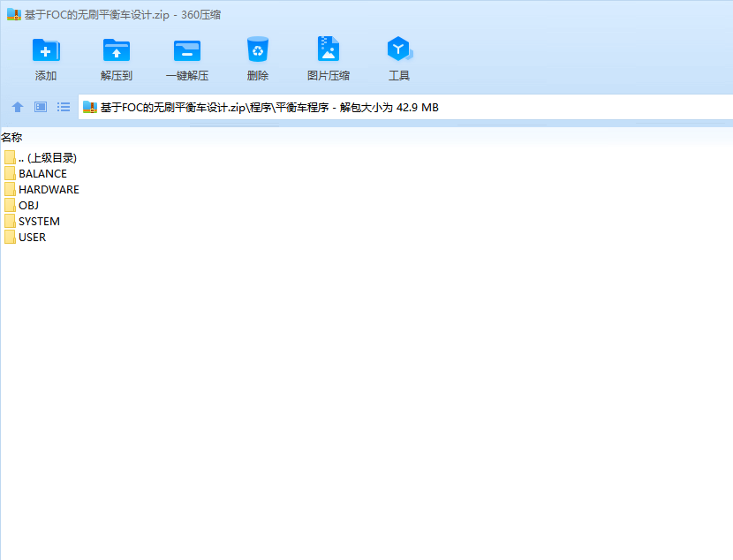The width and height of the screenshot is (733, 560).
Task: Sort by the 名称 column header
Action: 11,138
